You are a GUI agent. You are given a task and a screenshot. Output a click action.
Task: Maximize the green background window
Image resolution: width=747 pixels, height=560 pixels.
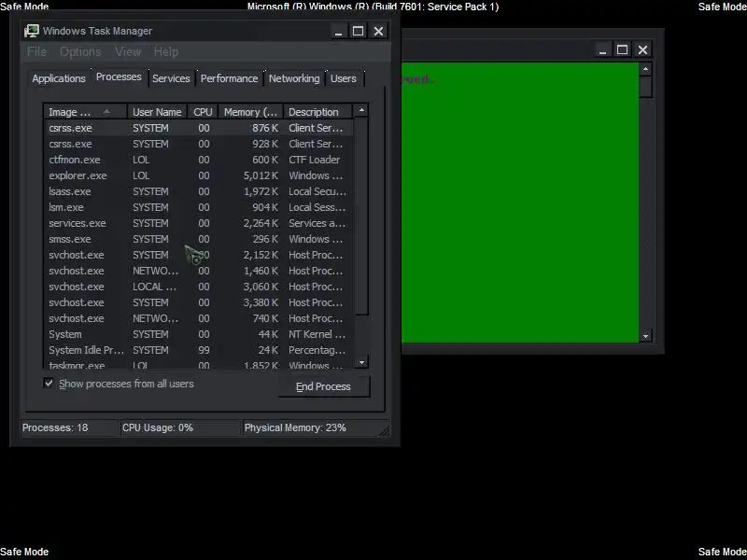tap(622, 50)
